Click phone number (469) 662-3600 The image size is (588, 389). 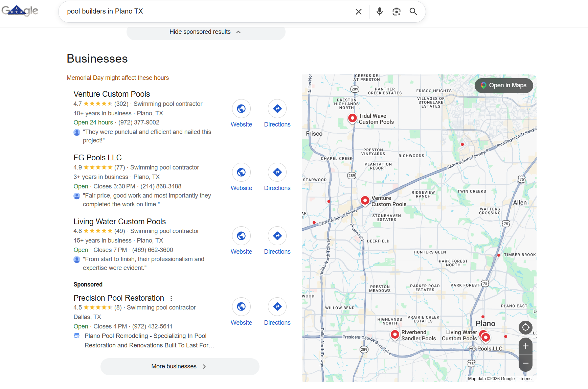click(x=153, y=250)
